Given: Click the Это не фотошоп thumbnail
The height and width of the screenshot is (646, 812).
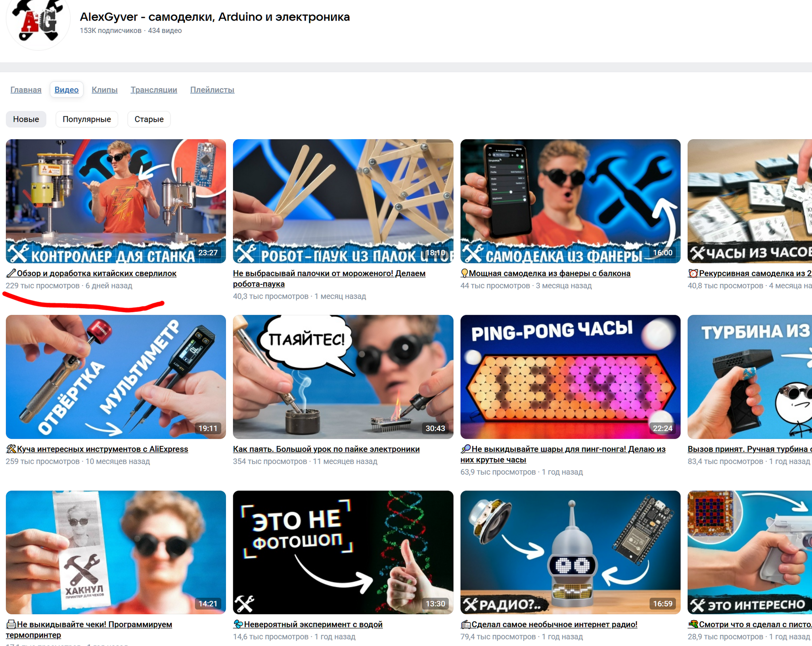Looking at the screenshot, I should coord(343,552).
